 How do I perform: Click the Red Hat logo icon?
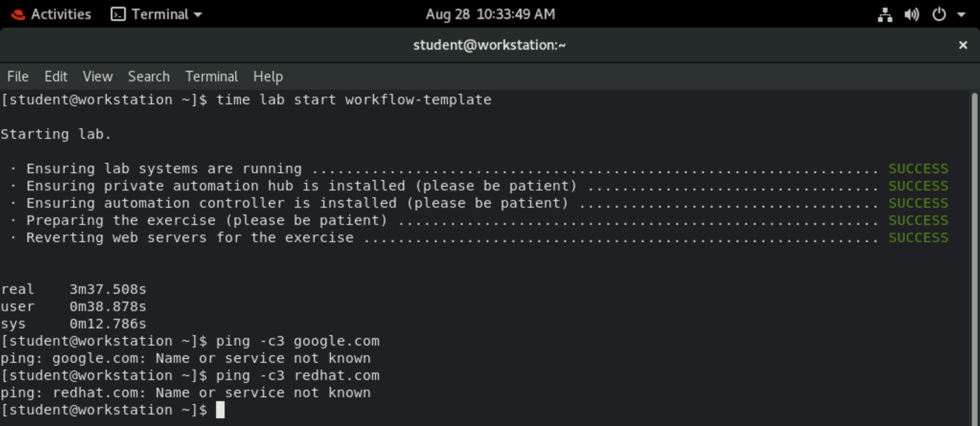pyautogui.click(x=18, y=15)
